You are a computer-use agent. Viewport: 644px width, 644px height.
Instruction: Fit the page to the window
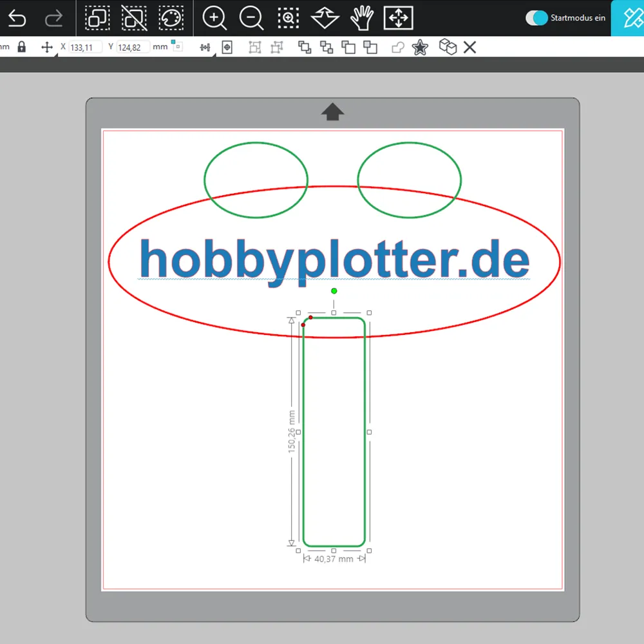[x=399, y=18]
